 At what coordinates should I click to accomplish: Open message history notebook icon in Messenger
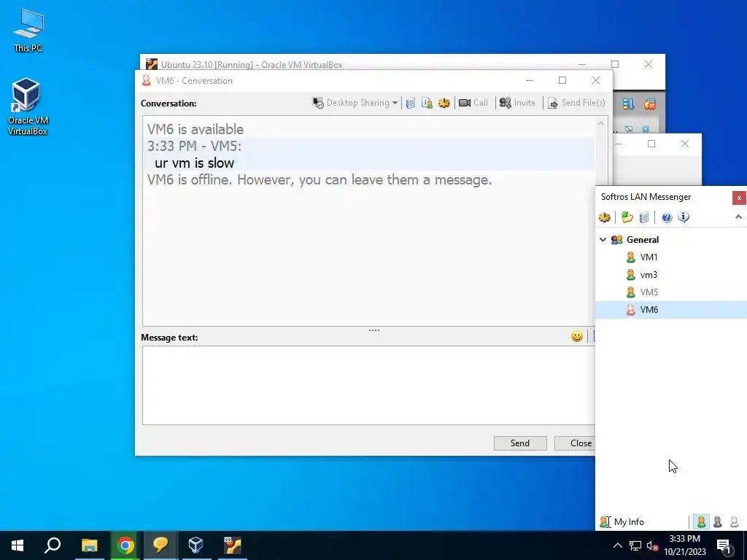coord(644,217)
